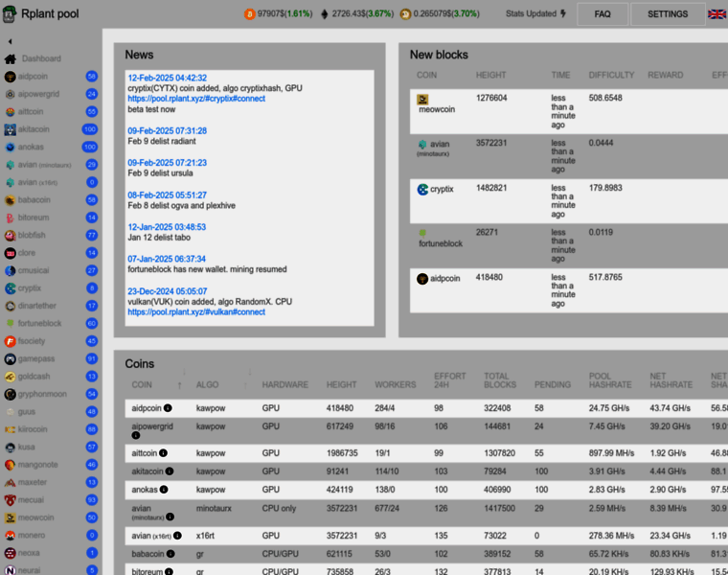Viewport: 728px width, 575px height.
Task: Click the dinartether sidebar icon
Action: pyautogui.click(x=10, y=306)
